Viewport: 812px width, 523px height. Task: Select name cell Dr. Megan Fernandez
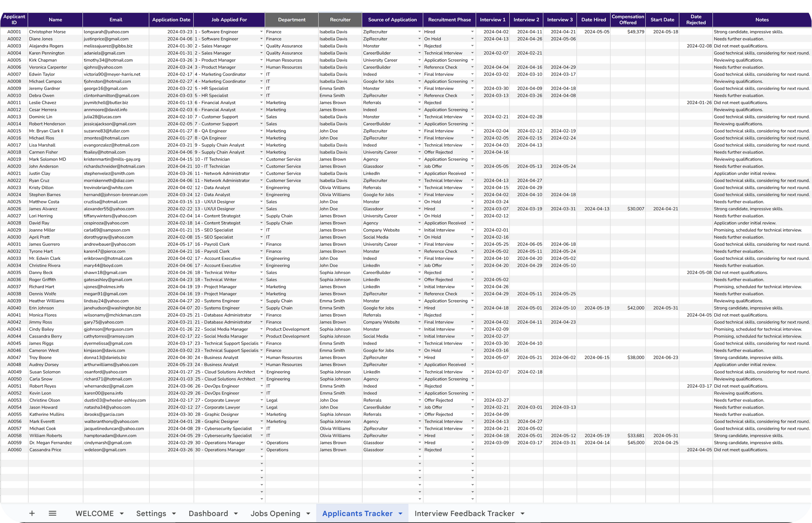[55, 442]
